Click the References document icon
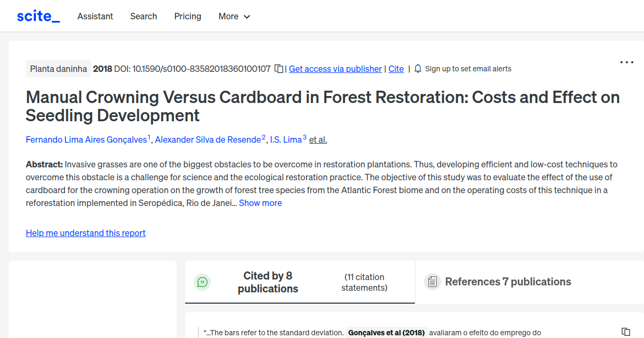Viewport: 644px width, 338px height. pyautogui.click(x=432, y=281)
